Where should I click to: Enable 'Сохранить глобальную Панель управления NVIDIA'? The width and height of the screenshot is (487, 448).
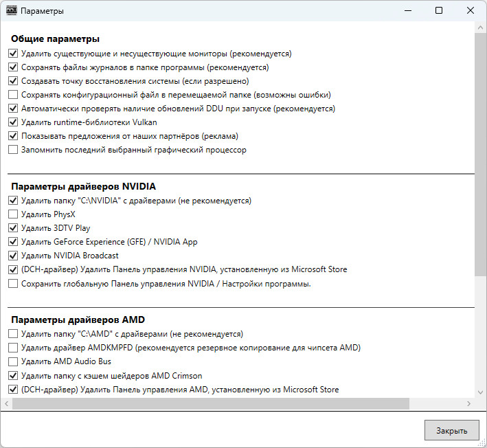(13, 283)
